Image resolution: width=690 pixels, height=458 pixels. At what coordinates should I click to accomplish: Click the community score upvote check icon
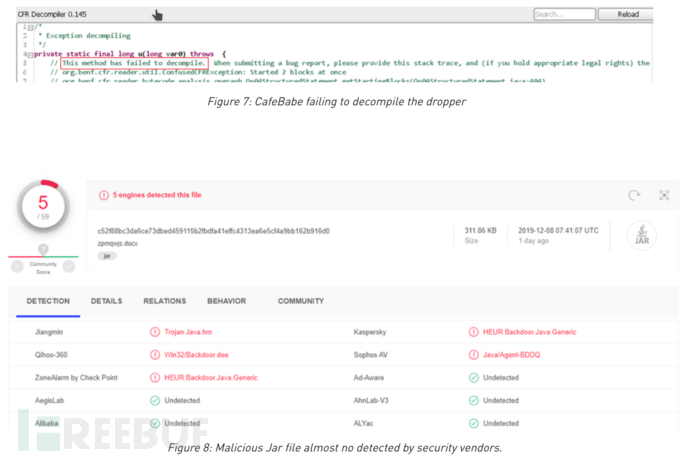pyautogui.click(x=69, y=266)
